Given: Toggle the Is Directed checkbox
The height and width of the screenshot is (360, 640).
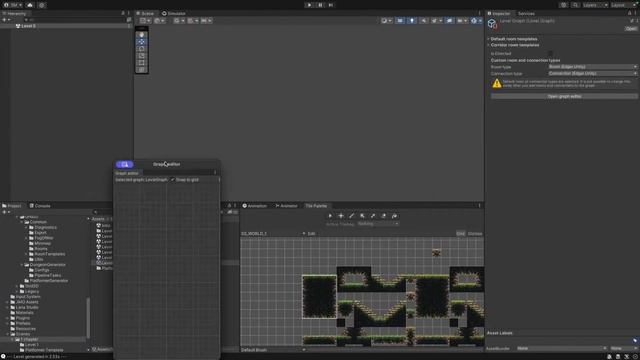Looking at the screenshot, I should click(x=551, y=53).
